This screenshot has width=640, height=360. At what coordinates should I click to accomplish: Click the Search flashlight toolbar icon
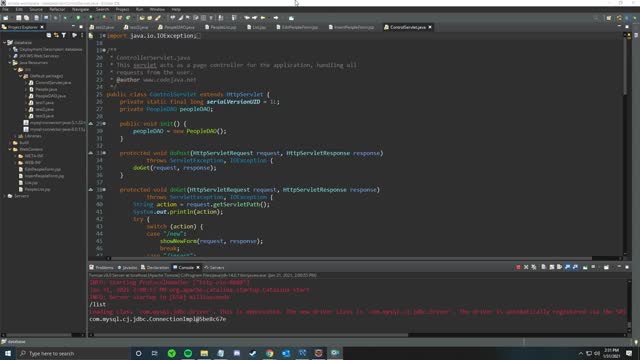[x=158, y=18]
